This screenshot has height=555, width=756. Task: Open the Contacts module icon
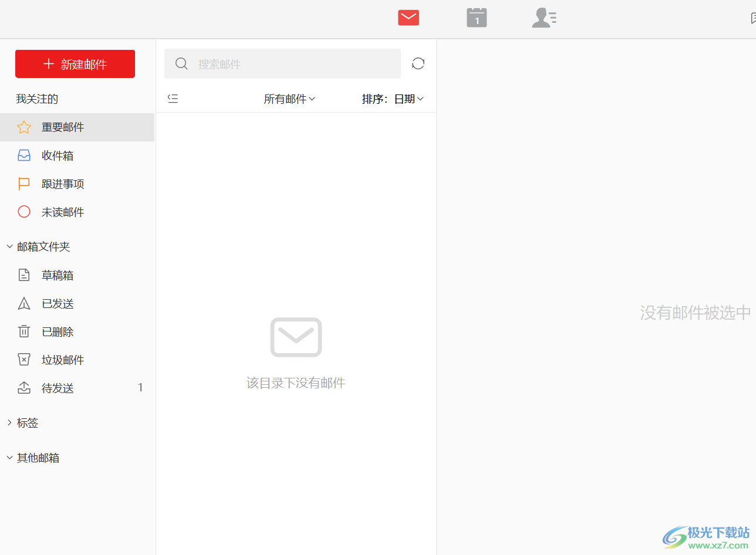544,18
